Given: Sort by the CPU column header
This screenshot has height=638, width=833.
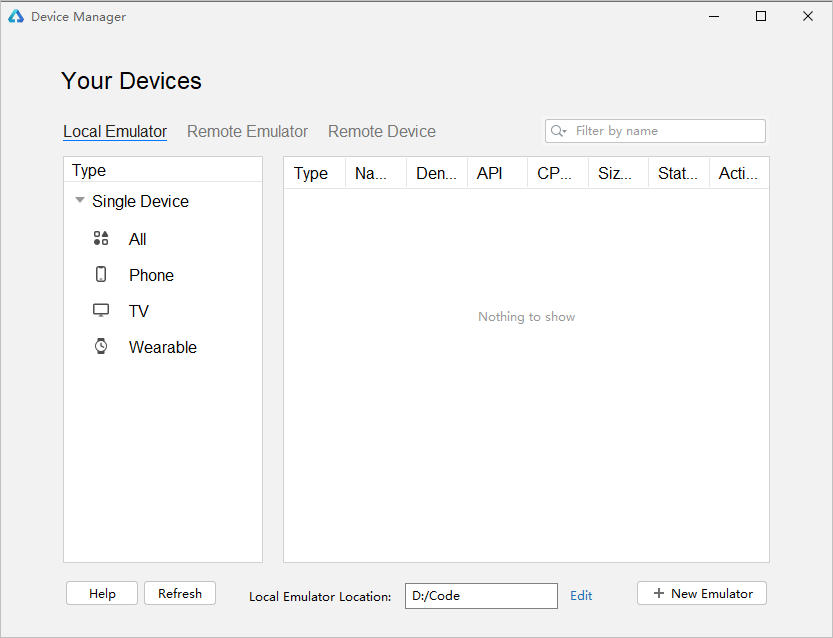Looking at the screenshot, I should click(x=558, y=173).
